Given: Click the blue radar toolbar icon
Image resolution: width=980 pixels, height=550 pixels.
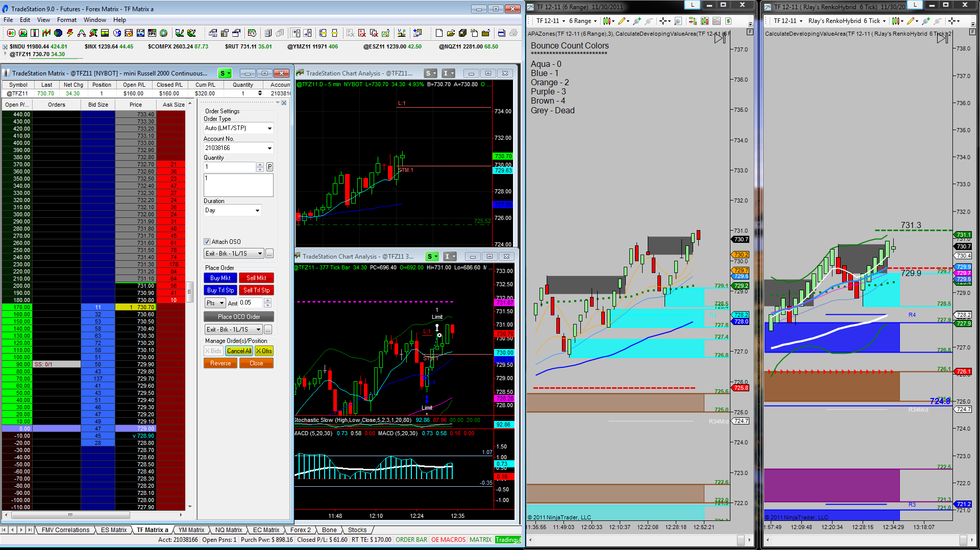Looking at the screenshot, I should pos(58,33).
